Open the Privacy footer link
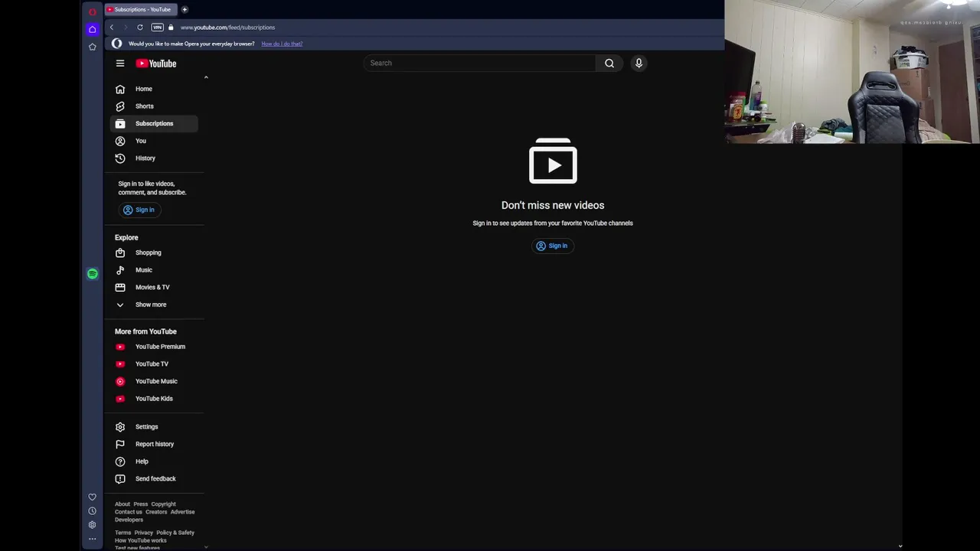This screenshot has height=551, width=980. coord(144,533)
